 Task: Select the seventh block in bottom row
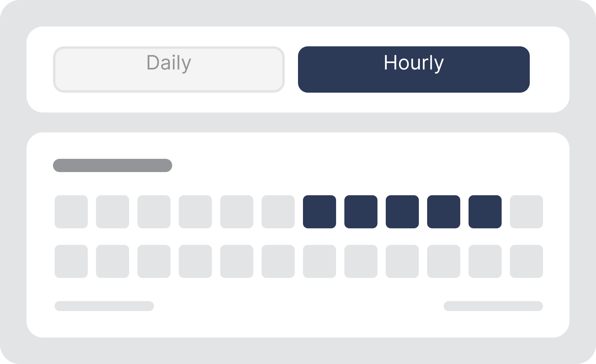tap(320, 261)
